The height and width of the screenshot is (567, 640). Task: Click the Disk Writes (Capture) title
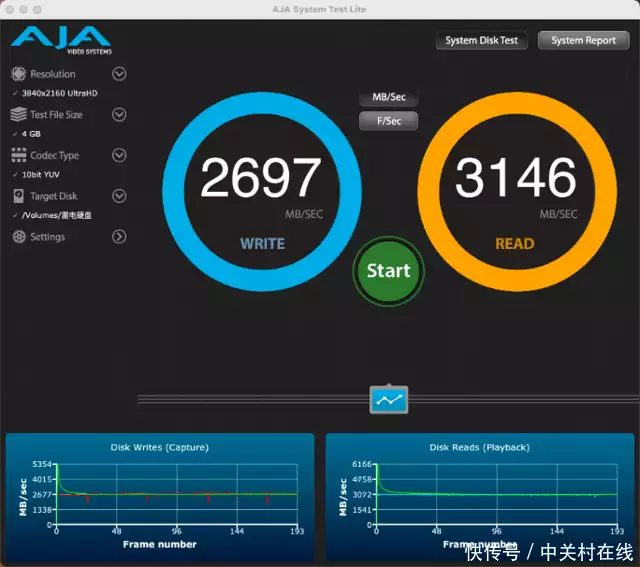tap(160, 447)
